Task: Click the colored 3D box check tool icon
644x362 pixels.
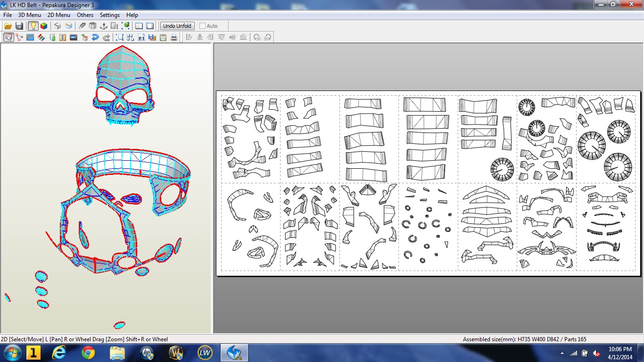Action: 84,37
